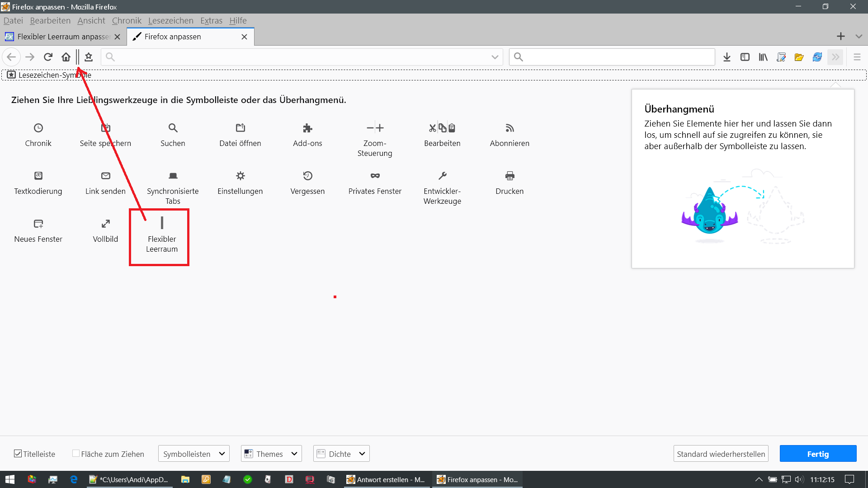Screen dimensions: 868x488
Task: Uncheck the Titelleiste checkbox
Action: [x=18, y=454]
